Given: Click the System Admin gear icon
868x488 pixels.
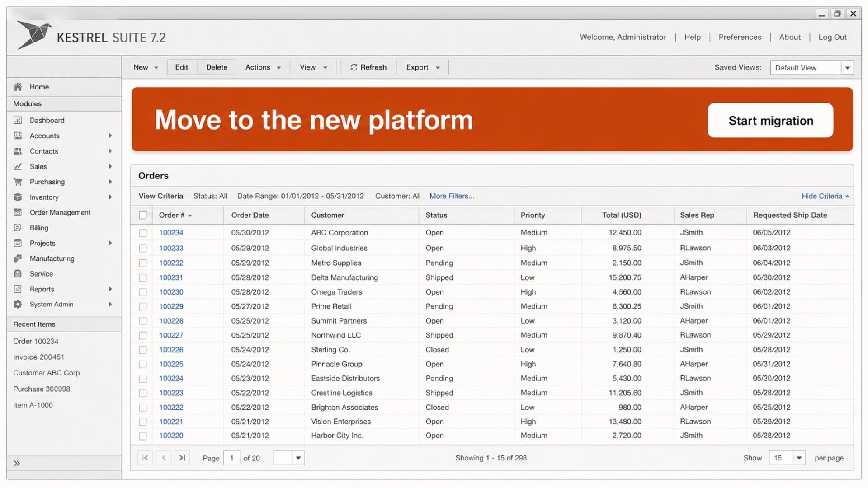Looking at the screenshot, I should [18, 305].
